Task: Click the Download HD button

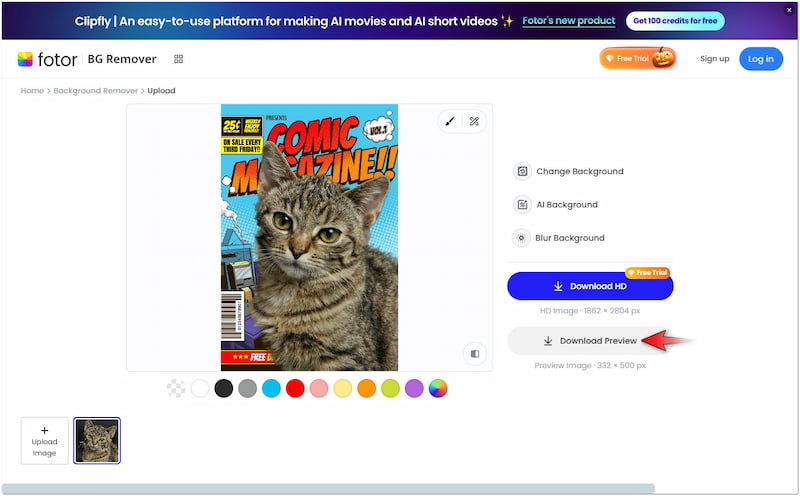Action: click(x=590, y=286)
